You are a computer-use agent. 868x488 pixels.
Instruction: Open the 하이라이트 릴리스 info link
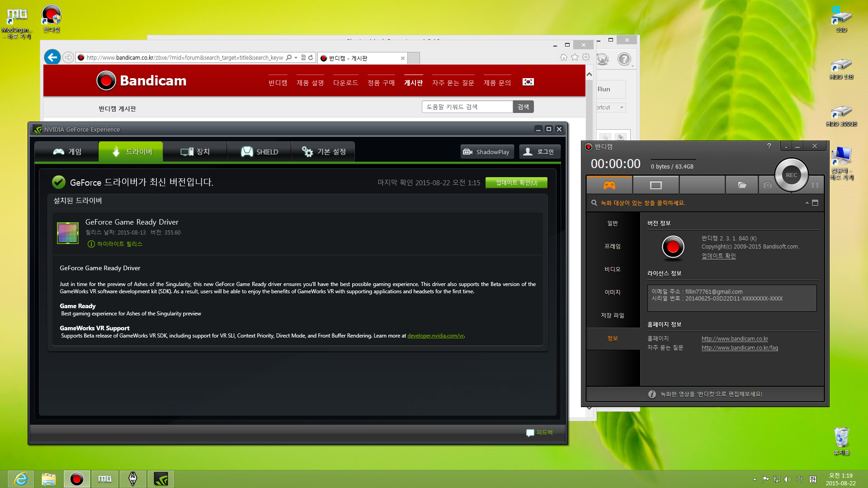click(x=115, y=244)
